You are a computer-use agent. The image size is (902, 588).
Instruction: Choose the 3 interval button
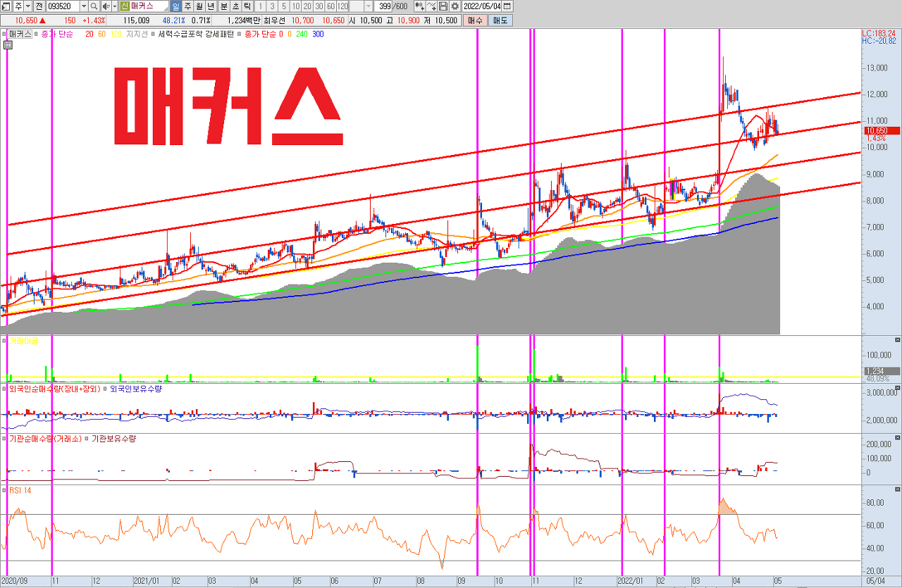(x=272, y=6)
